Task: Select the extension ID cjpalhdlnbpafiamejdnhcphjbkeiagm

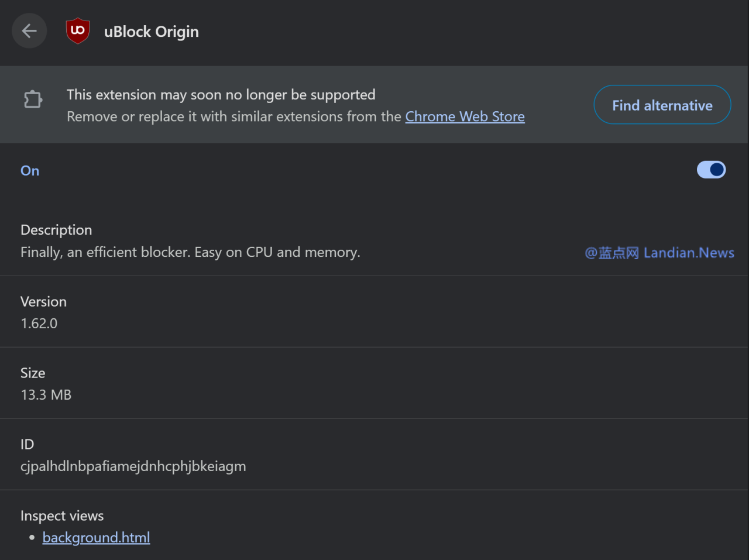Action: 133,466
